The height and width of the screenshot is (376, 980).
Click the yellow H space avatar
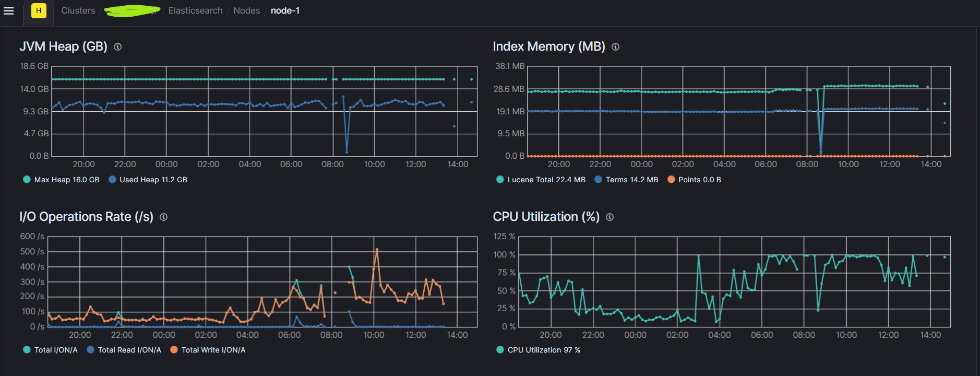click(39, 10)
